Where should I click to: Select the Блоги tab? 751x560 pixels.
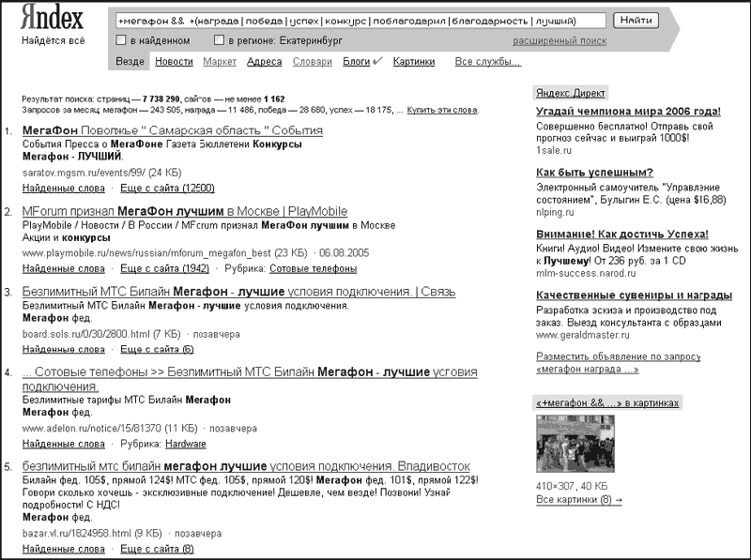(x=357, y=62)
